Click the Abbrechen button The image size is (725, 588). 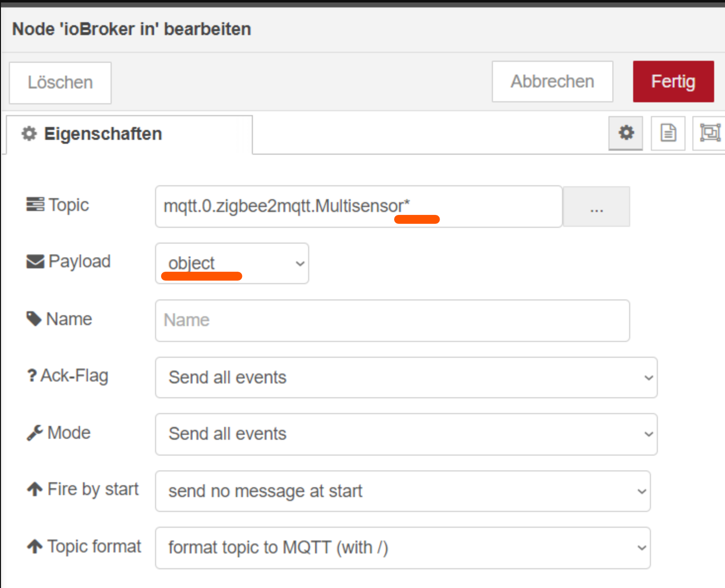point(552,82)
